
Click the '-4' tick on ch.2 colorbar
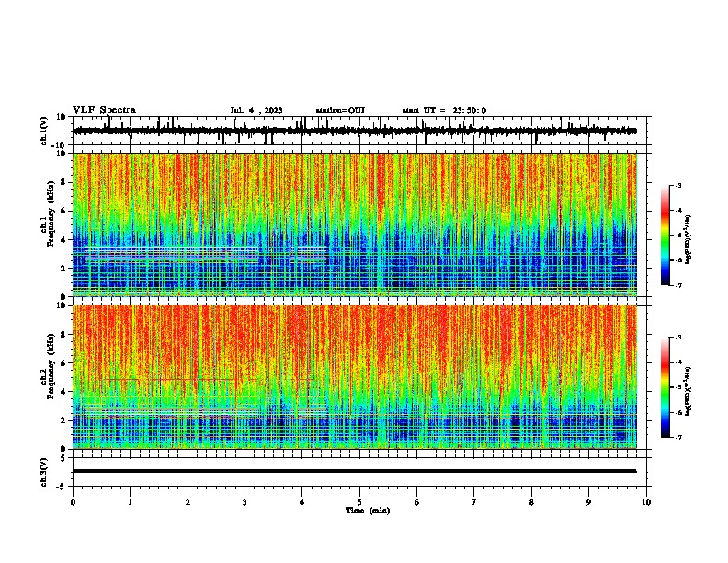[678, 362]
